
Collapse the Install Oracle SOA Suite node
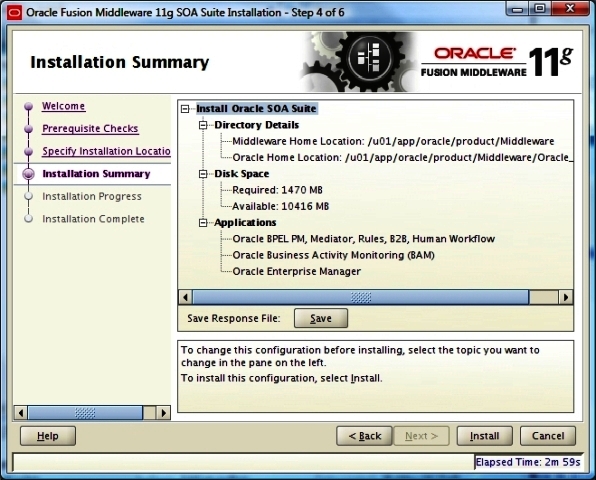click(x=185, y=109)
